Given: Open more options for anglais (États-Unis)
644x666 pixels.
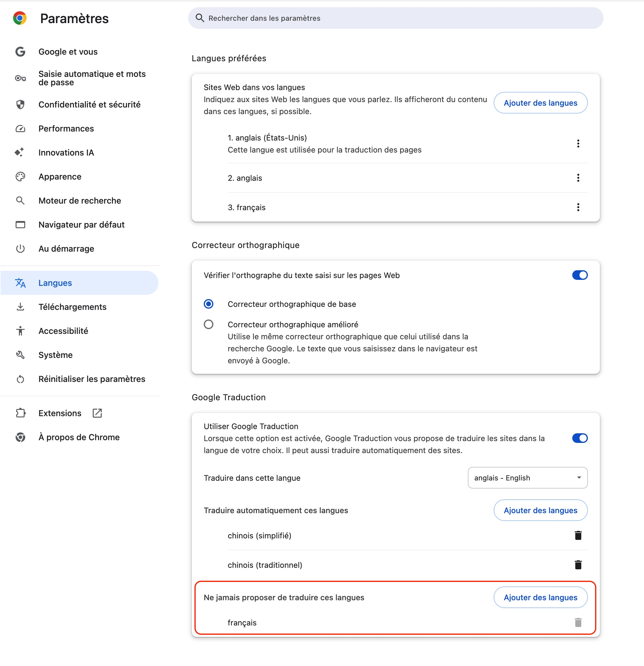Looking at the screenshot, I should tap(578, 144).
